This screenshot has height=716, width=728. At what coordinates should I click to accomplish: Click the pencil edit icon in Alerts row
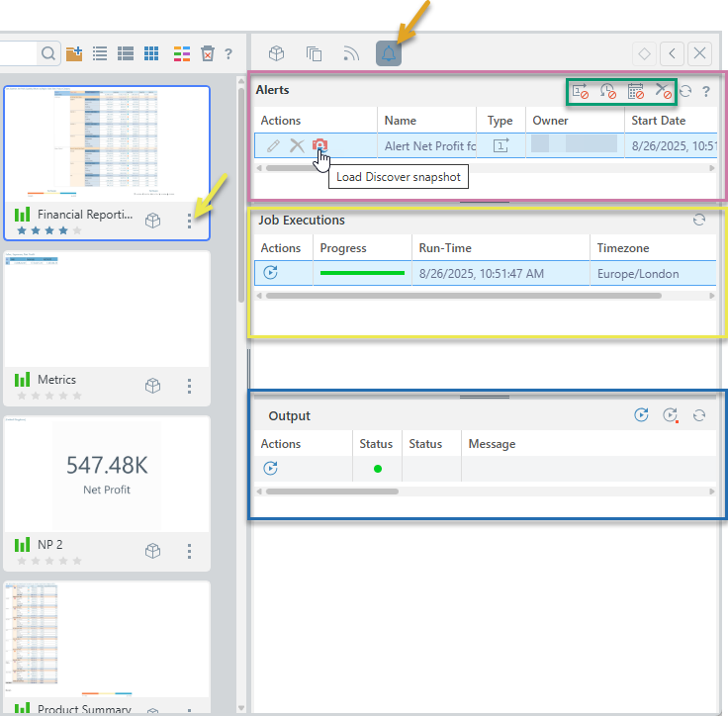(274, 146)
